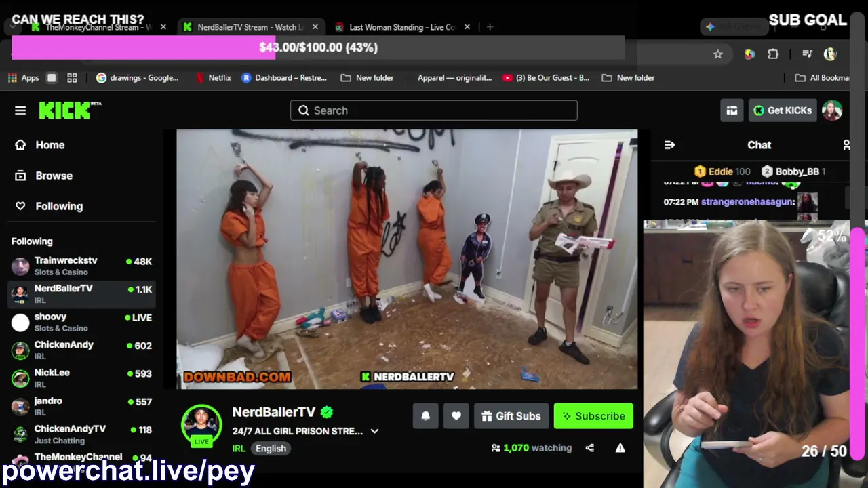This screenshot has width=868, height=488.
Task: Close the NerdBallerTV Stream tab
Action: coord(315,27)
